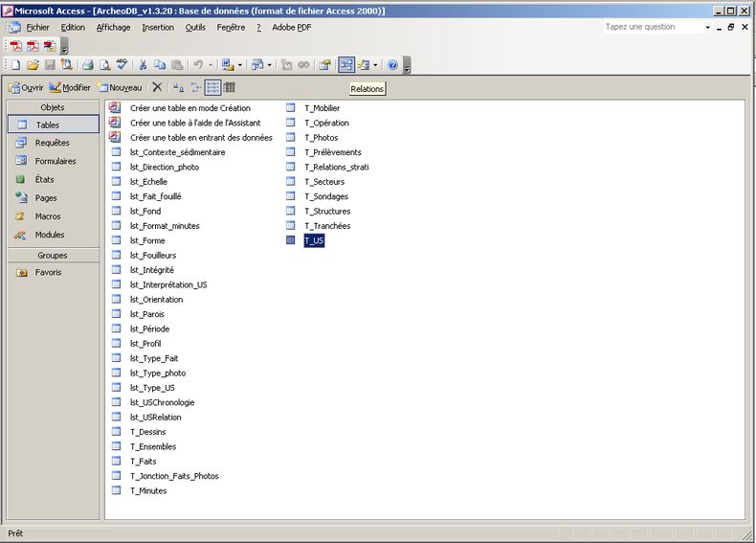756x543 pixels.
Task: Open the Adobe PDF menu
Action: pyautogui.click(x=292, y=28)
